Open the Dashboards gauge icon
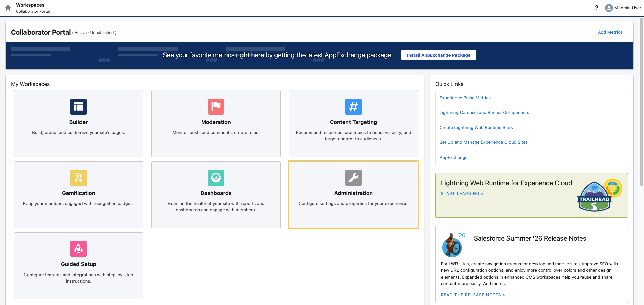 (216, 178)
